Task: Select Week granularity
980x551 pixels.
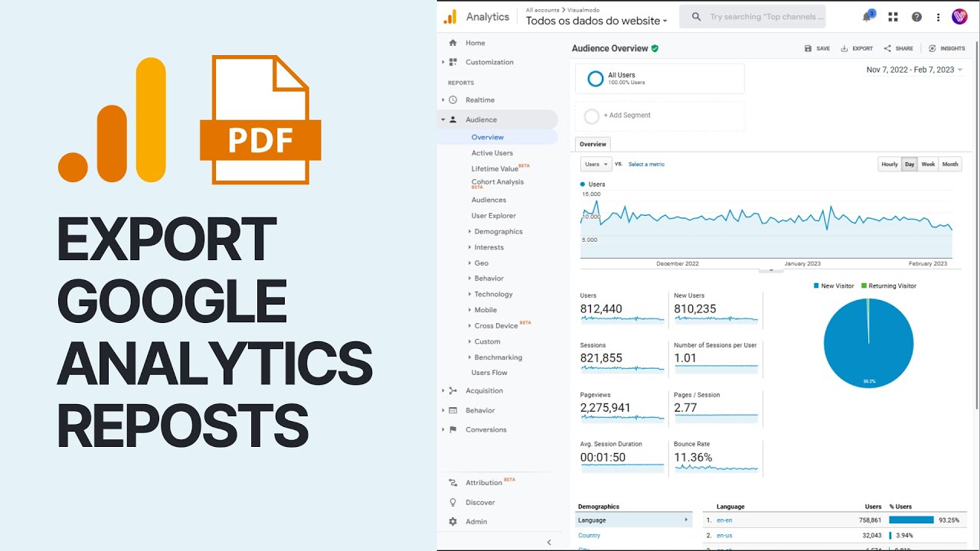Action: [928, 165]
